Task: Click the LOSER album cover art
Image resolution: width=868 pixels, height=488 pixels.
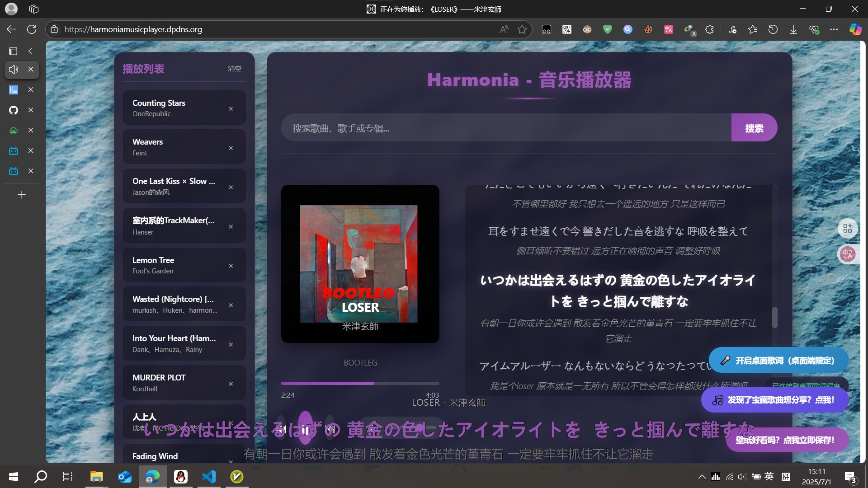Action: point(360,264)
